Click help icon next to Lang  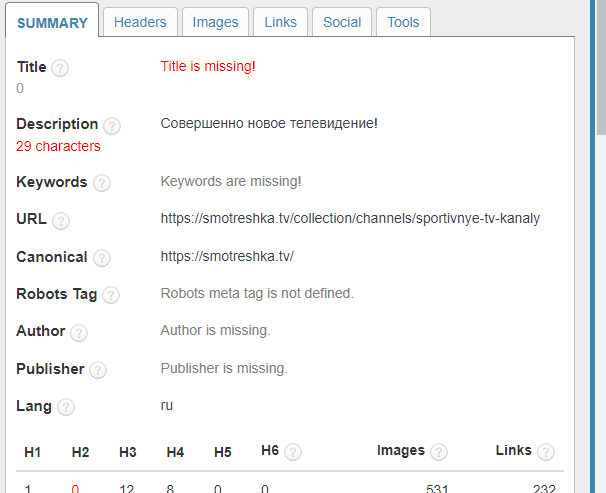(x=66, y=407)
